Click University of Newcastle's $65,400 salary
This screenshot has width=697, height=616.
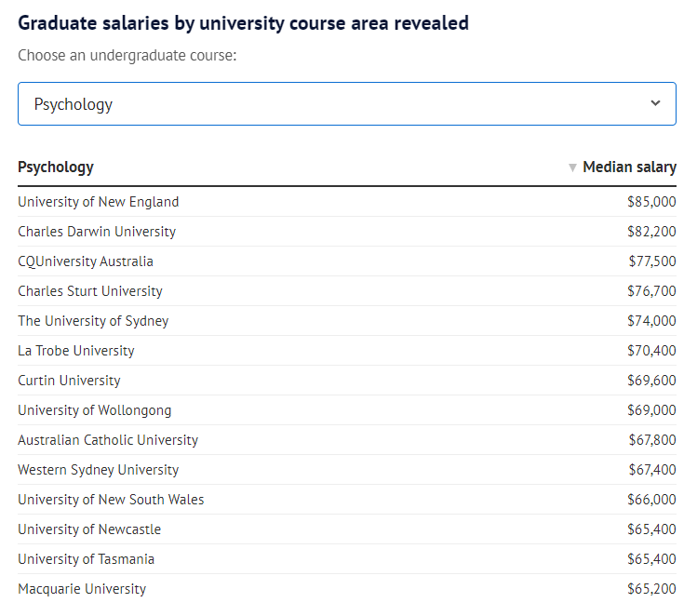(x=651, y=529)
